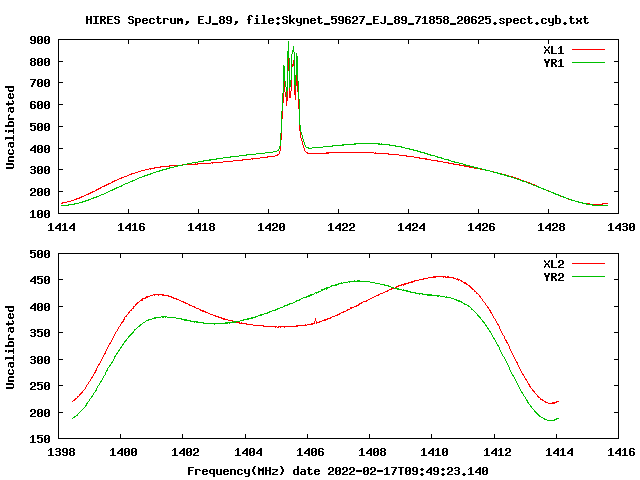
Task: Click the top plot 1414 x-axis tick label
Action: 61,227
